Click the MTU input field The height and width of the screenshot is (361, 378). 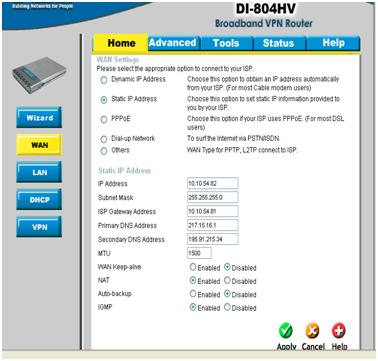point(199,253)
